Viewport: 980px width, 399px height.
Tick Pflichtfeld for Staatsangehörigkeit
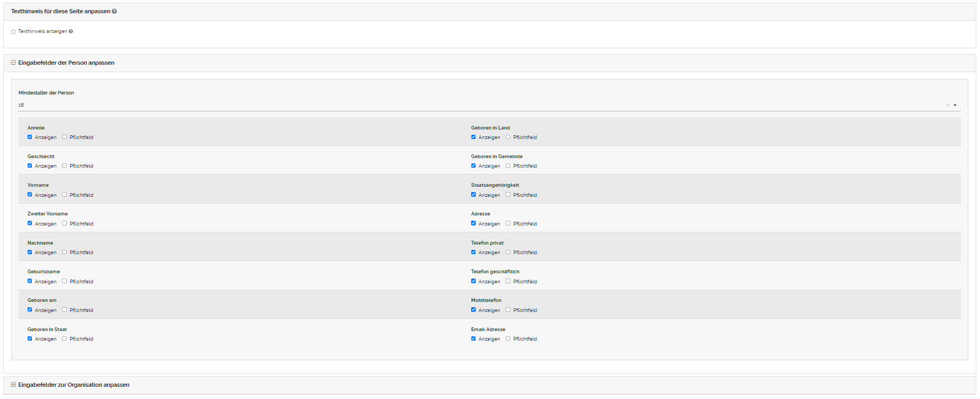click(x=508, y=195)
